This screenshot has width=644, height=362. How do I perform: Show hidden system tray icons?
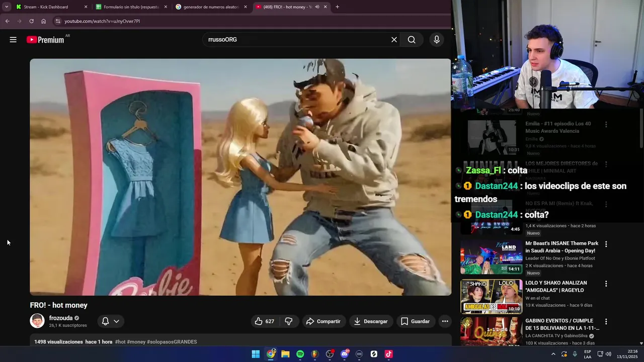(553, 354)
